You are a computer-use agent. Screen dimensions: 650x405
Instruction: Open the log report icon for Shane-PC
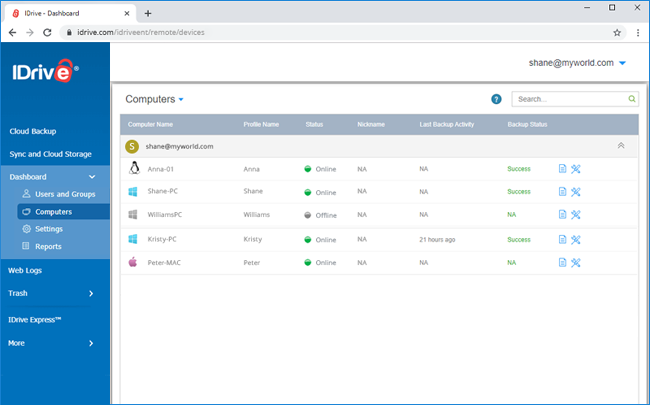(562, 192)
